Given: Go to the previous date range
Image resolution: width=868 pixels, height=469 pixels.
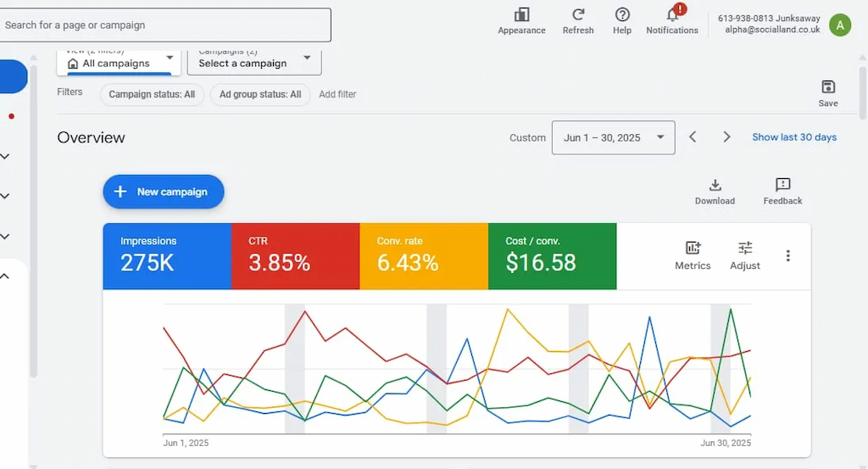Looking at the screenshot, I should pos(693,137).
